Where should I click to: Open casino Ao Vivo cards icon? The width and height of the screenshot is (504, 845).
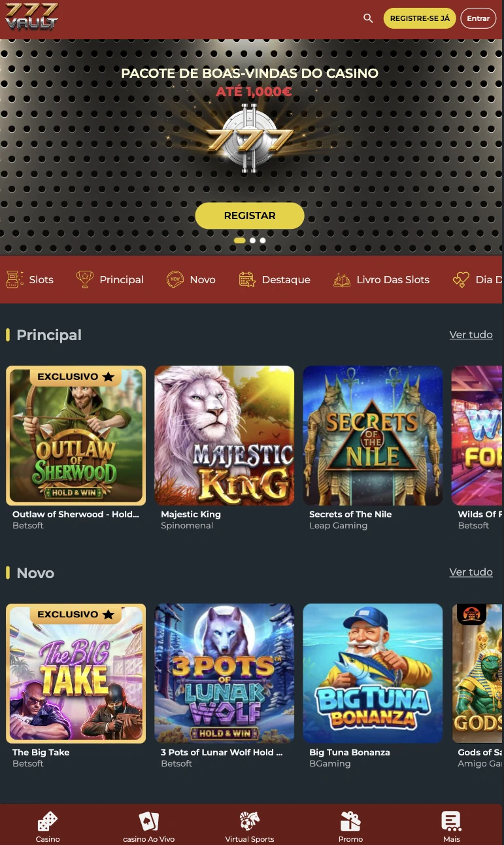149,821
